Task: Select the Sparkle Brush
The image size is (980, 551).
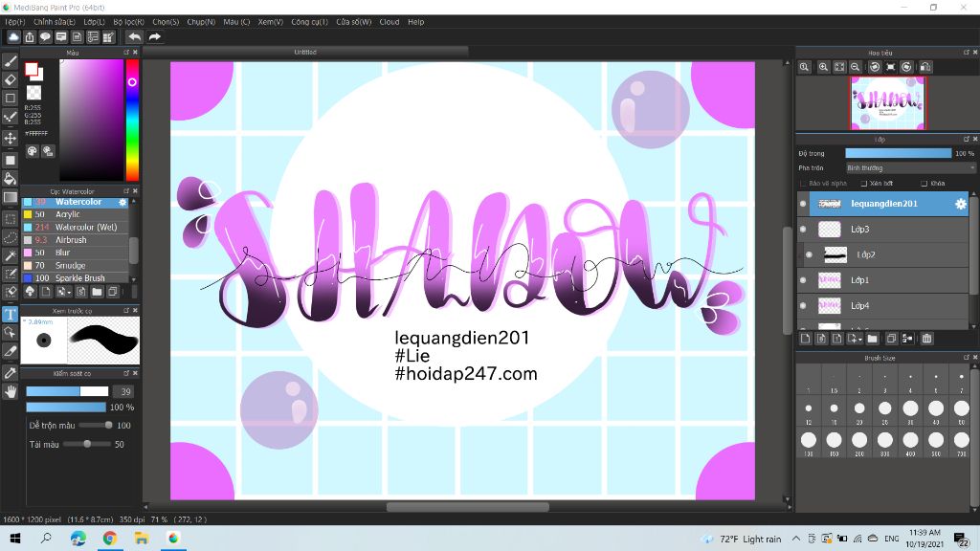Action: (x=75, y=278)
